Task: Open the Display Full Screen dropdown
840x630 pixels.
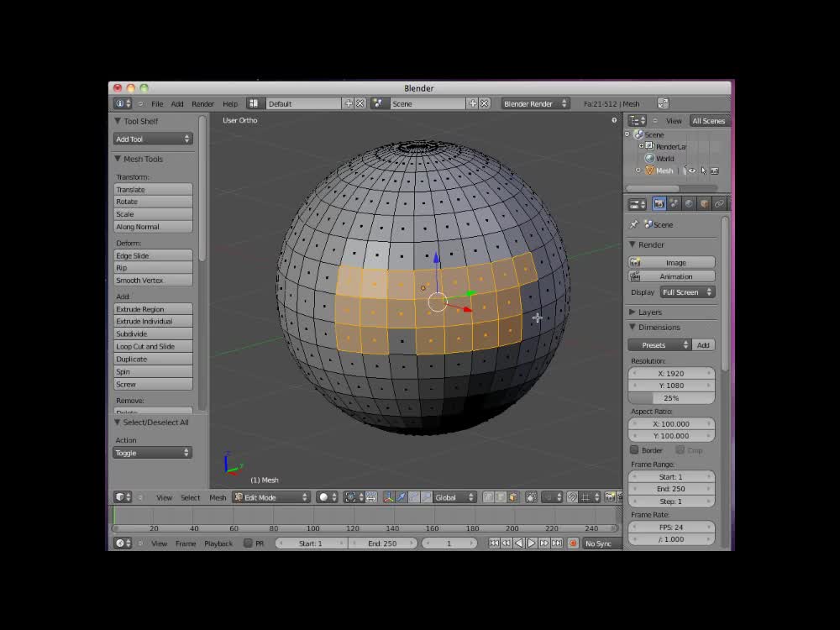Action: pos(687,292)
